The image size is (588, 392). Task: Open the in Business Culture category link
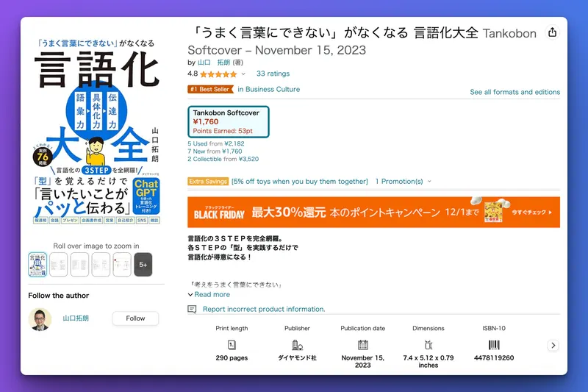coord(268,89)
